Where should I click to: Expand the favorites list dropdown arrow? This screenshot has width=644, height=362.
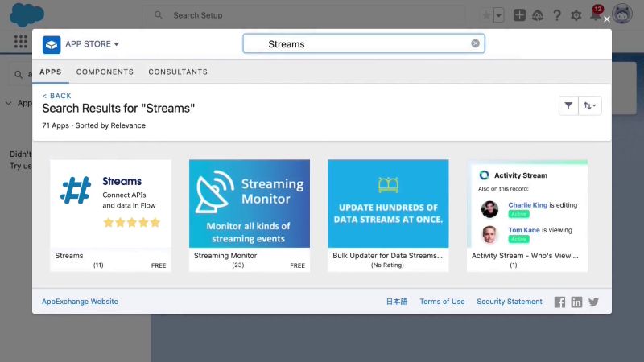(x=498, y=15)
